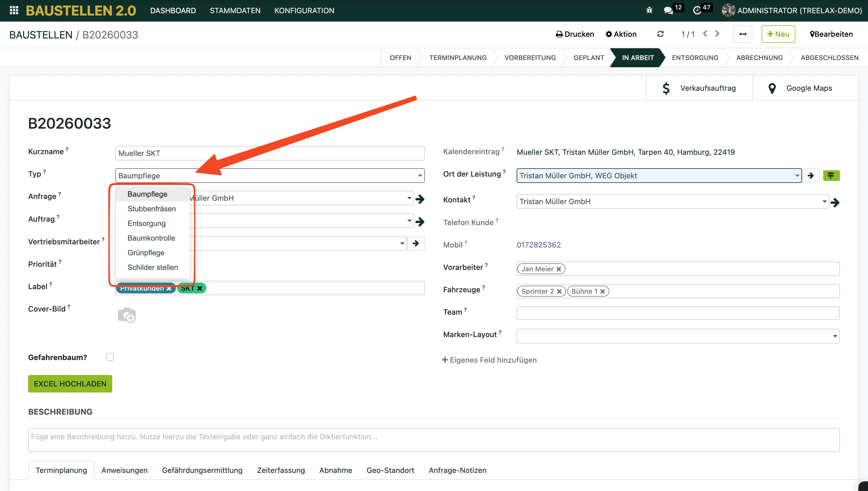The width and height of the screenshot is (868, 491).
Task: Click the green signpost button
Action: [831, 175]
